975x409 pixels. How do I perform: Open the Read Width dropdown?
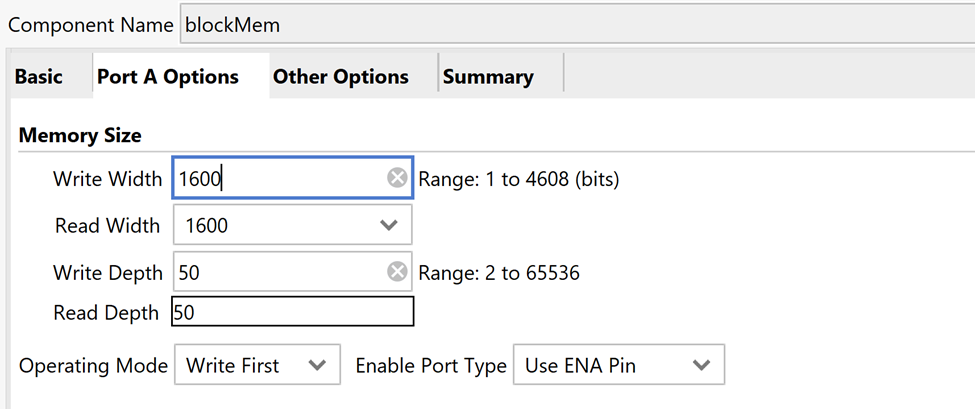pyautogui.click(x=292, y=226)
